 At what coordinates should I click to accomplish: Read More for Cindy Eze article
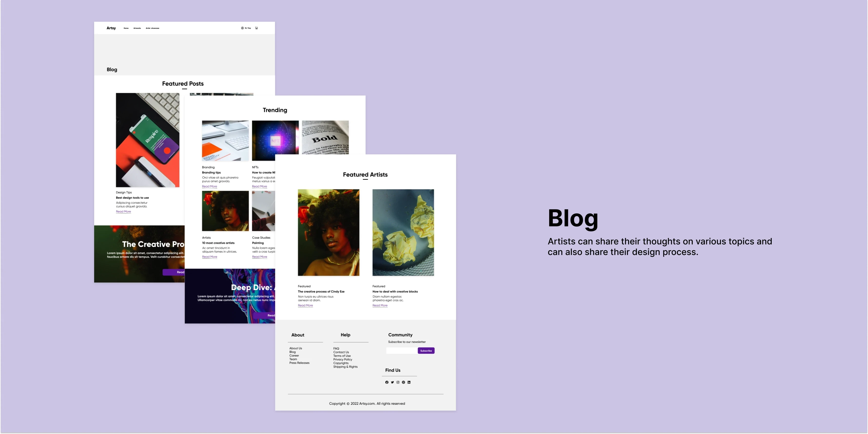(x=305, y=305)
